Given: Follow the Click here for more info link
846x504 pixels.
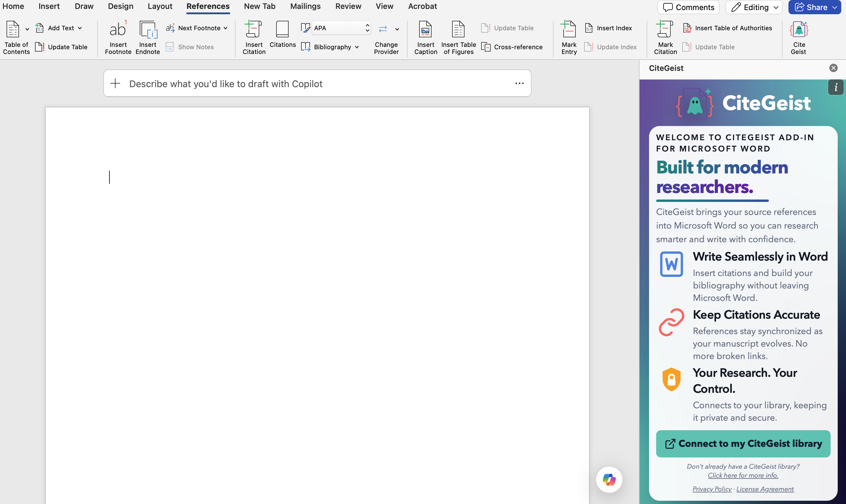Looking at the screenshot, I should [743, 476].
